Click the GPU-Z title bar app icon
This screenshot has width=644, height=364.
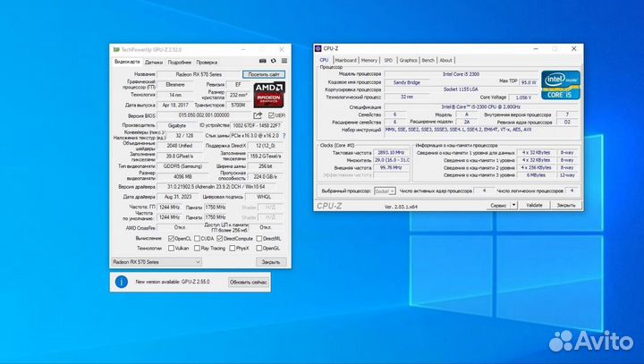click(116, 50)
